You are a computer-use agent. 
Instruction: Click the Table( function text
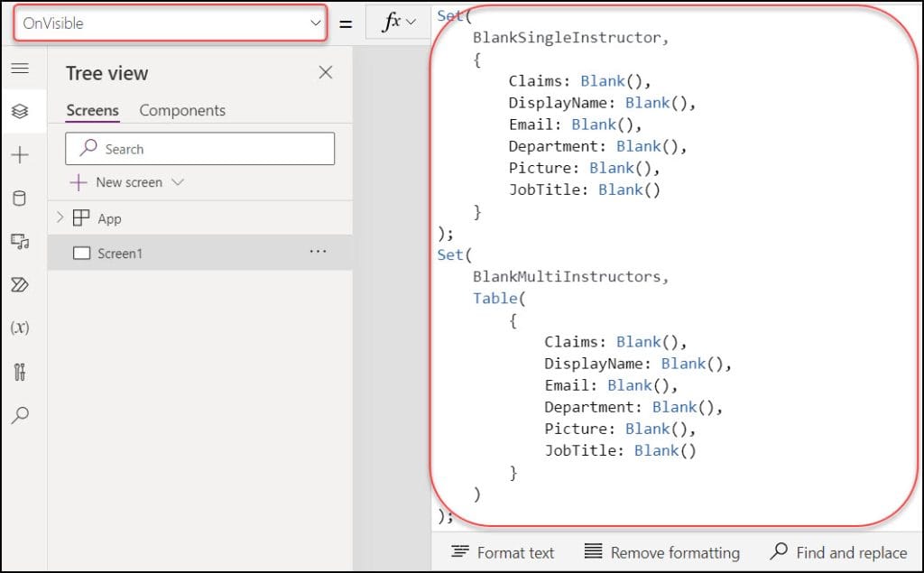498,299
